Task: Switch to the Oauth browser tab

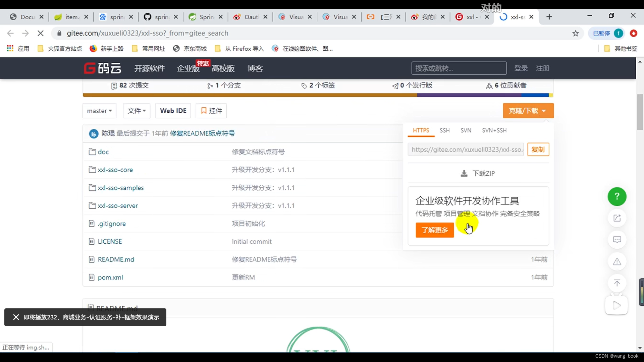Action: (250, 17)
